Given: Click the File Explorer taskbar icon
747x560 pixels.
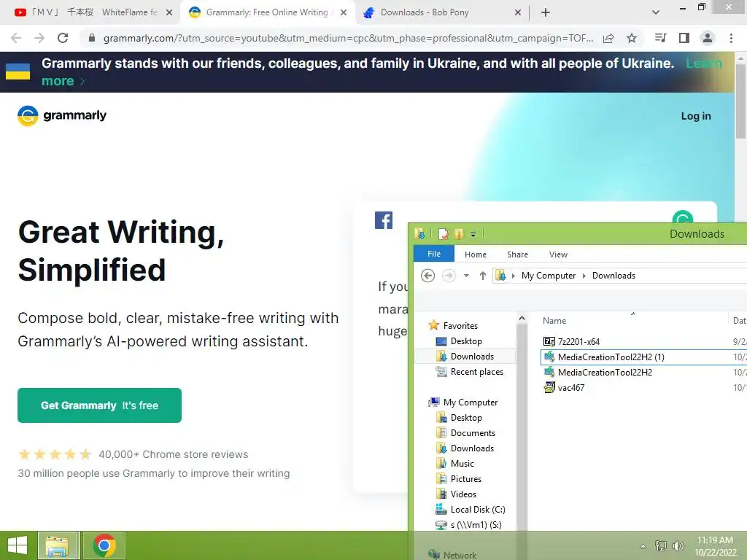Looking at the screenshot, I should (x=57, y=545).
